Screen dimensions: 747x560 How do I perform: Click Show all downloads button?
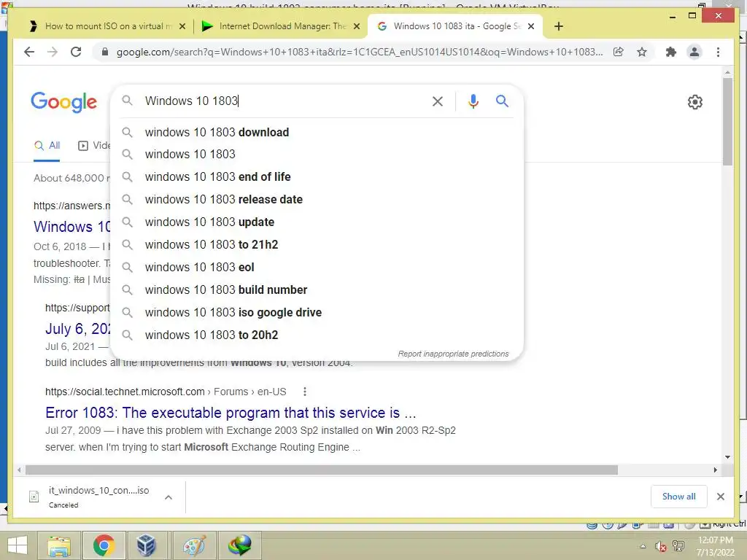[x=678, y=497]
